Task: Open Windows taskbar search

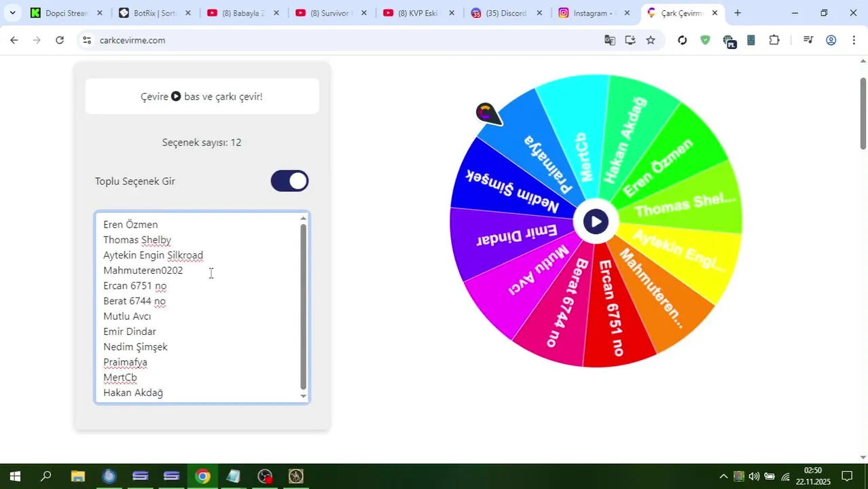Action: point(46,476)
